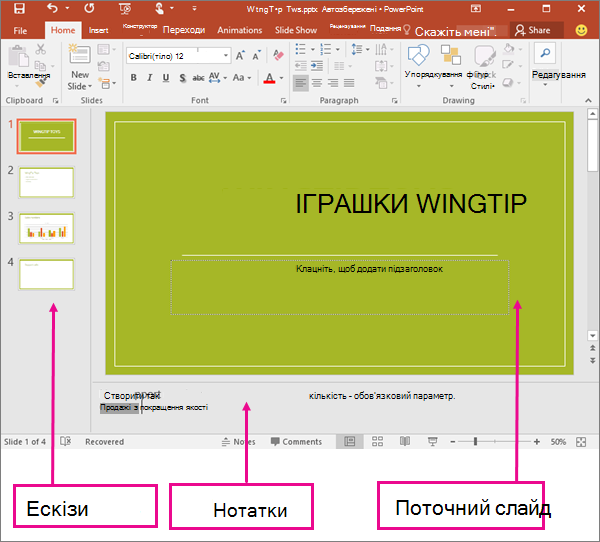The image size is (600, 542).
Task: Switch to the Переходи tab
Action: [x=184, y=30]
